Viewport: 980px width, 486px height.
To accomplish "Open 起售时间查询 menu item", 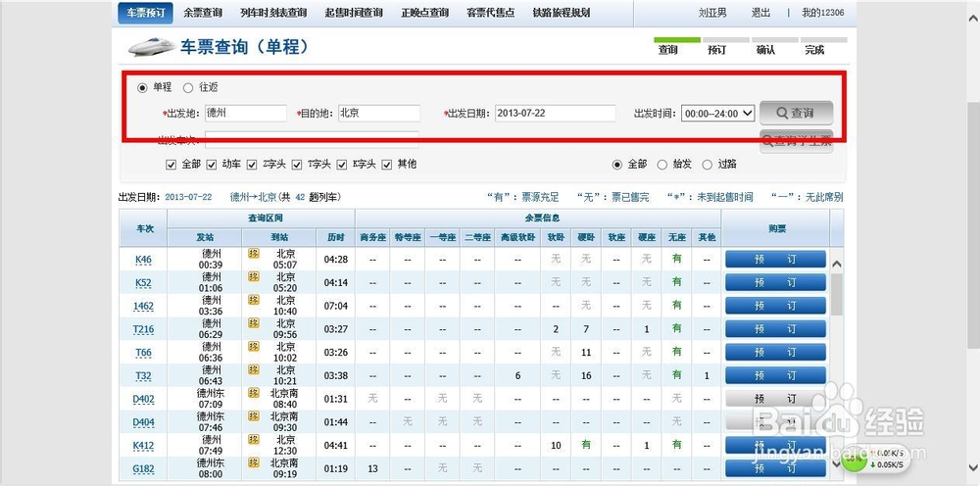I will (x=354, y=13).
